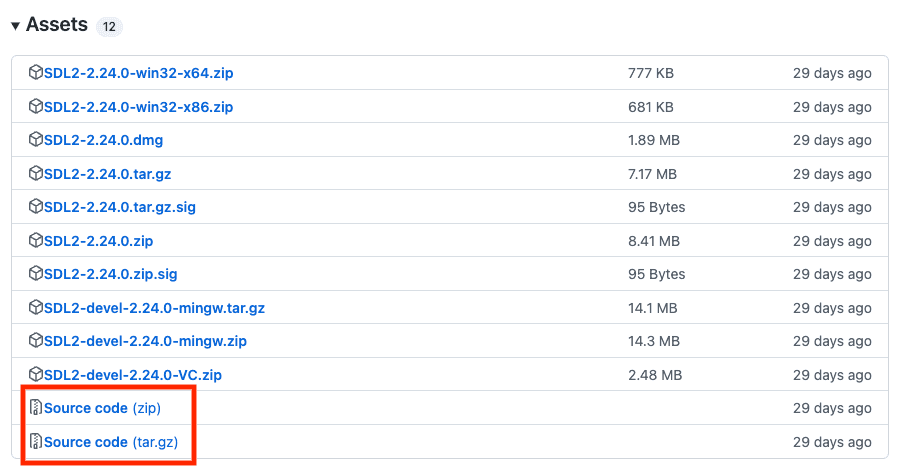
Task: Click zip file icon beside Source code (zip)
Action: coord(36,408)
